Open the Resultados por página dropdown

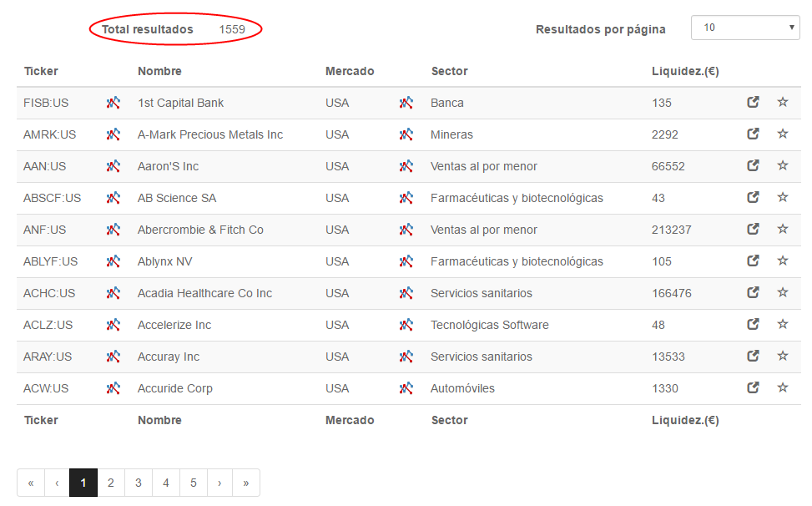[x=745, y=28]
